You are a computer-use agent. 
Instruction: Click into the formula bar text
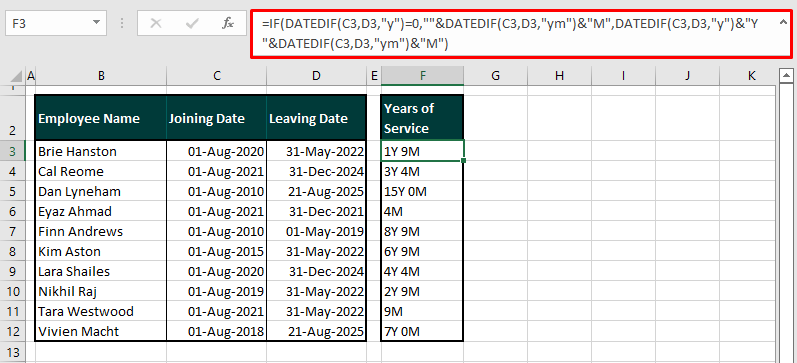point(522,34)
